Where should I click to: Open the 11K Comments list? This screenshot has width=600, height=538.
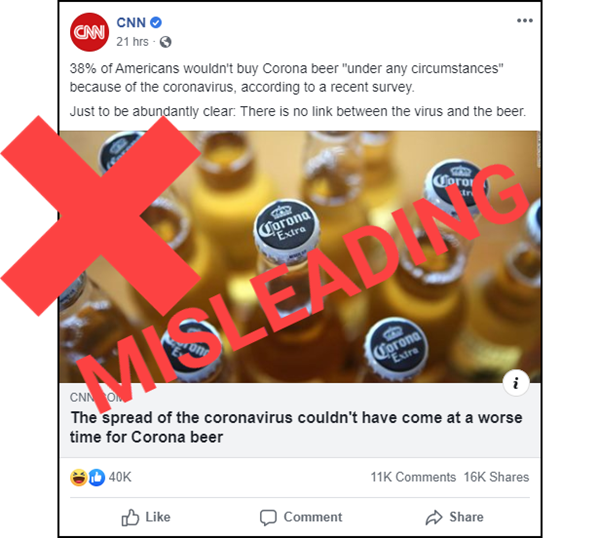[413, 477]
